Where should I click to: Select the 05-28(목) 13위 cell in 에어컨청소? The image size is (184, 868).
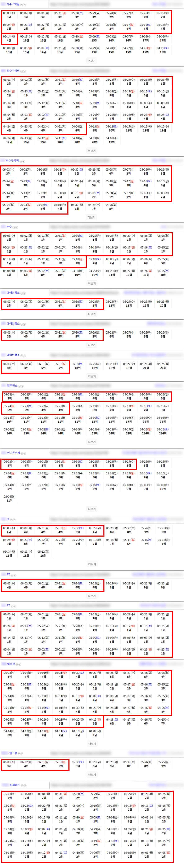pos(112,304)
